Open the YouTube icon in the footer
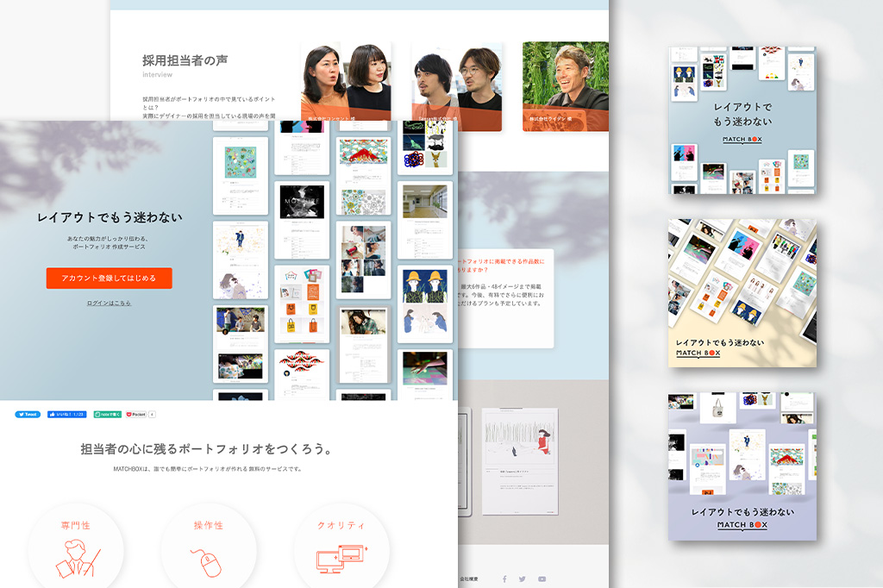This screenshot has height=588, width=883. pyautogui.click(x=542, y=579)
